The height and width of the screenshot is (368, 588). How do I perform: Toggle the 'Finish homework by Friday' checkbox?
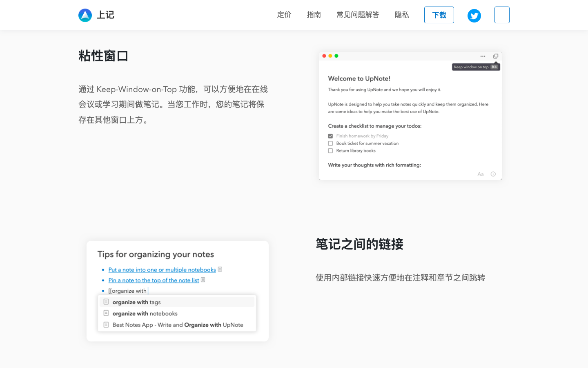330,136
